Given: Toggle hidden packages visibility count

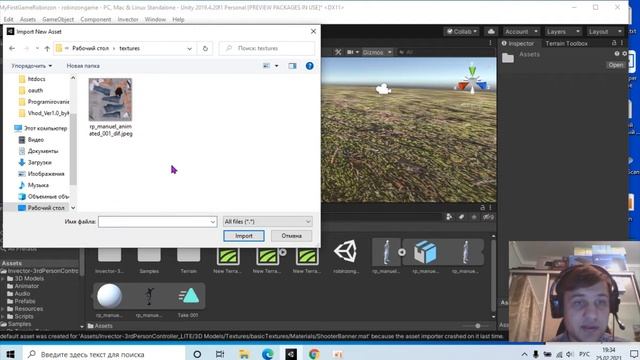Looking at the screenshot, I should (x=488, y=217).
